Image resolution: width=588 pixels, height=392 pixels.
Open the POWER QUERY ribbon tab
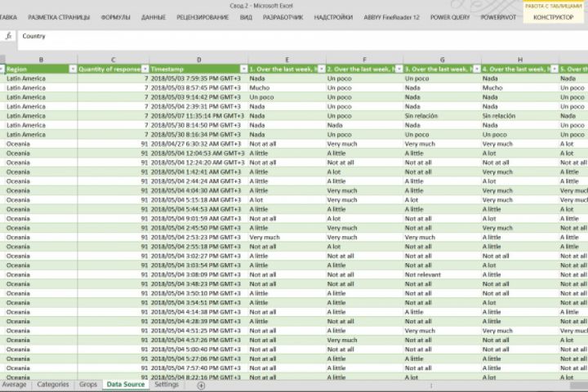pos(450,17)
